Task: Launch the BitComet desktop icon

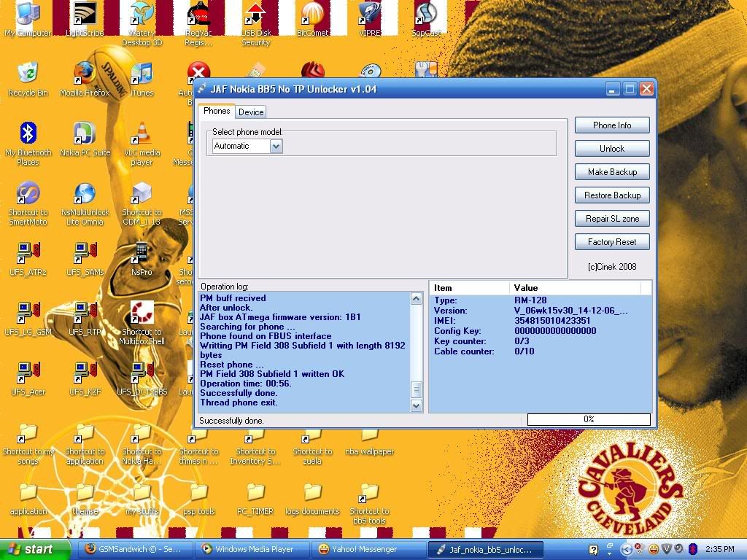Action: (312, 15)
